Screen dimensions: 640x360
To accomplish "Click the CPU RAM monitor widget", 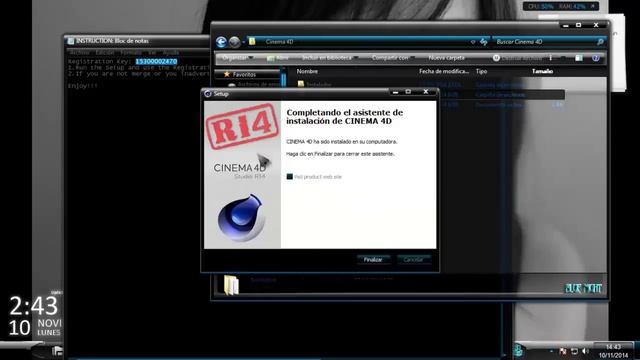I will click(x=561, y=6).
